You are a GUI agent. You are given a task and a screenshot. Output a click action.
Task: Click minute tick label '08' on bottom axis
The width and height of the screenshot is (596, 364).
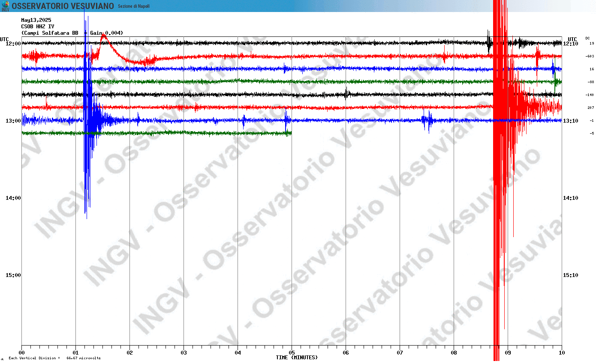[x=454, y=353]
